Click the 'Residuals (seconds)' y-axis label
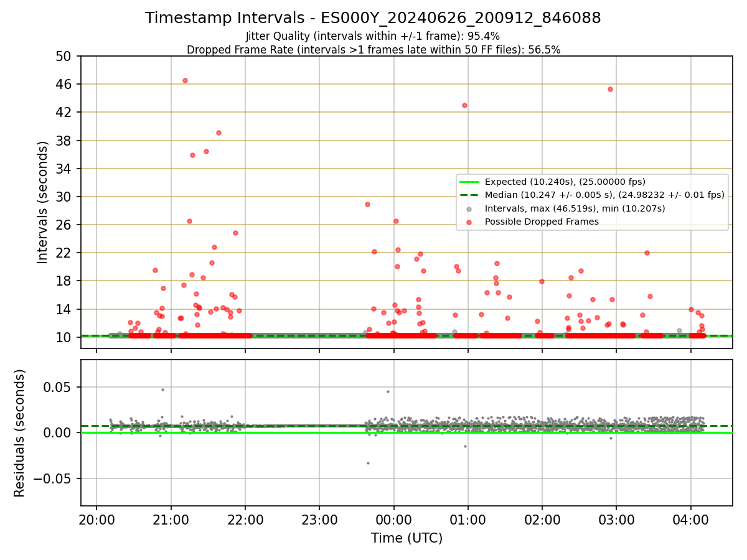 [20, 433]
